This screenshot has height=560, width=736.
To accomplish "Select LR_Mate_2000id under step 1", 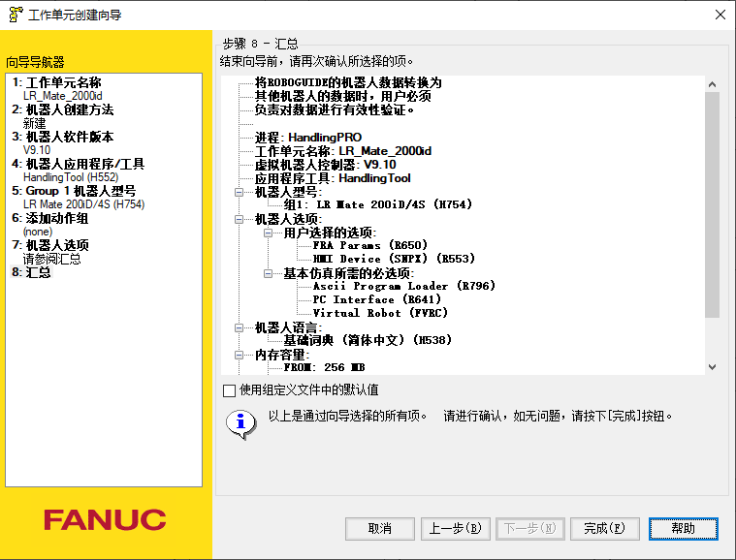I will pyautogui.click(x=63, y=96).
